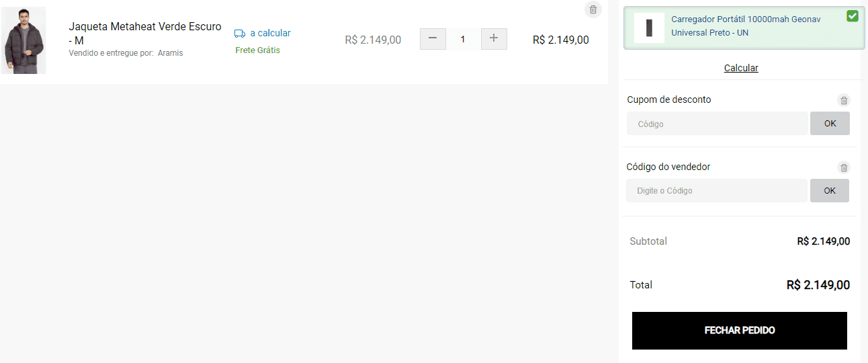The height and width of the screenshot is (363, 868).
Task: Click the FECHAR PEDIDO button
Action: tap(740, 331)
